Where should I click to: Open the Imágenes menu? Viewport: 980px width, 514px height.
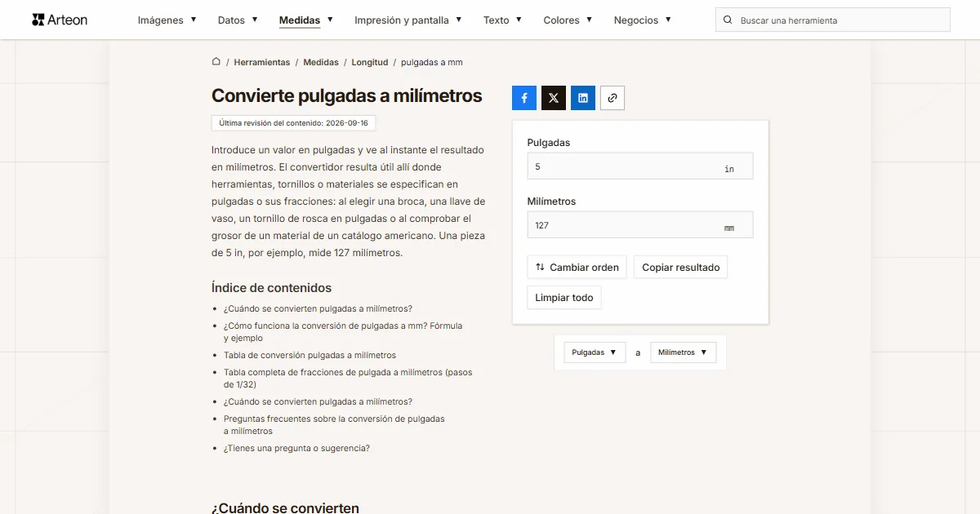[x=167, y=20]
